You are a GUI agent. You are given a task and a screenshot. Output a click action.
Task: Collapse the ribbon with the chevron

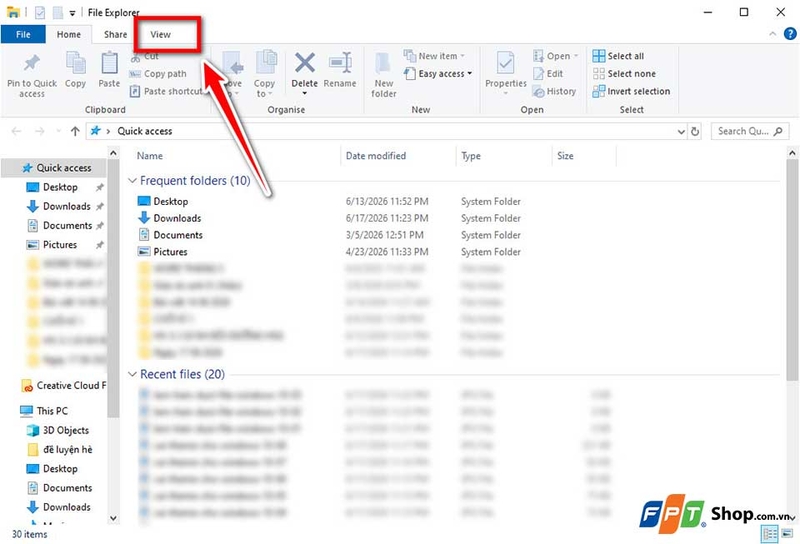(x=772, y=34)
